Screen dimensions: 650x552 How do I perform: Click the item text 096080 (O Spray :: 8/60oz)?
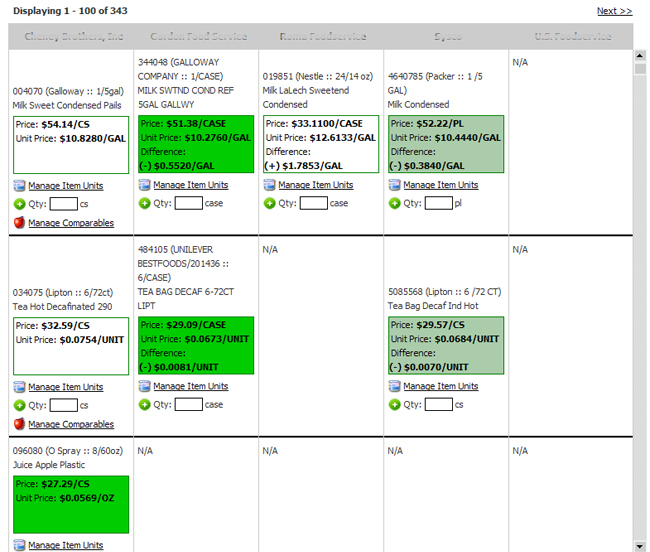(68, 451)
